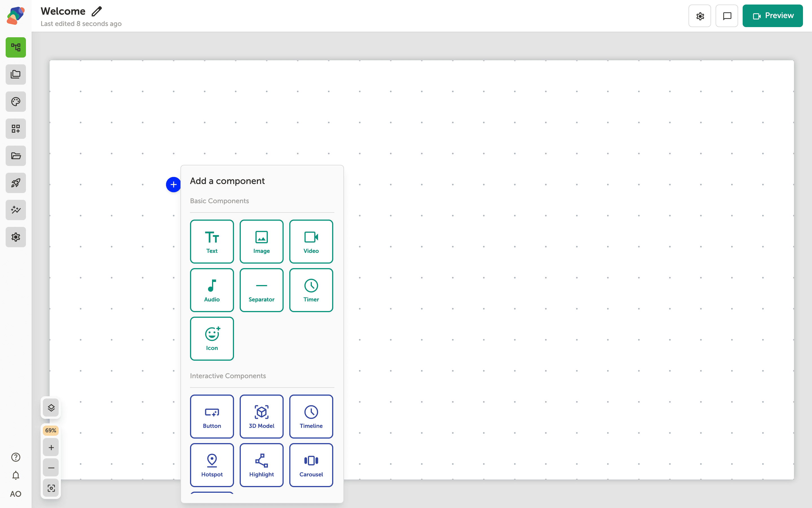Add a Separator component

(x=262, y=290)
